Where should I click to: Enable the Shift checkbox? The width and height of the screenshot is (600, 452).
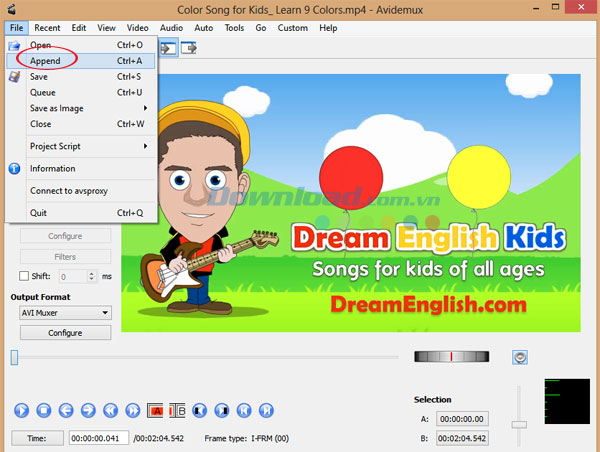[26, 276]
